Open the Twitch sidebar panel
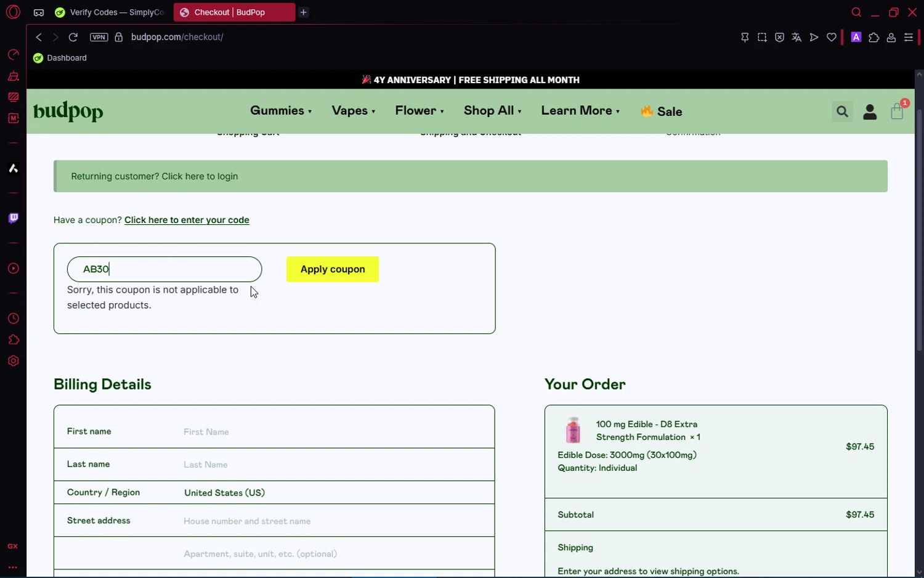Viewport: 924px width, 578px height. [x=13, y=218]
